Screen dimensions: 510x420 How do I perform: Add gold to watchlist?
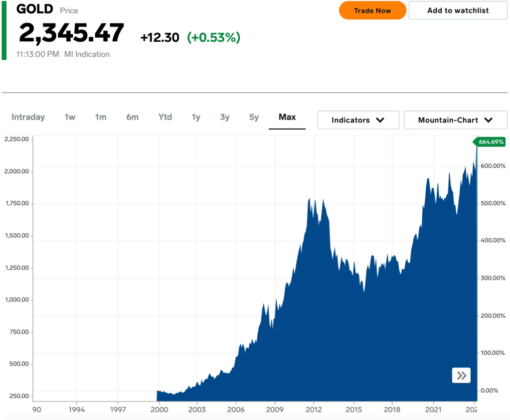458,10
